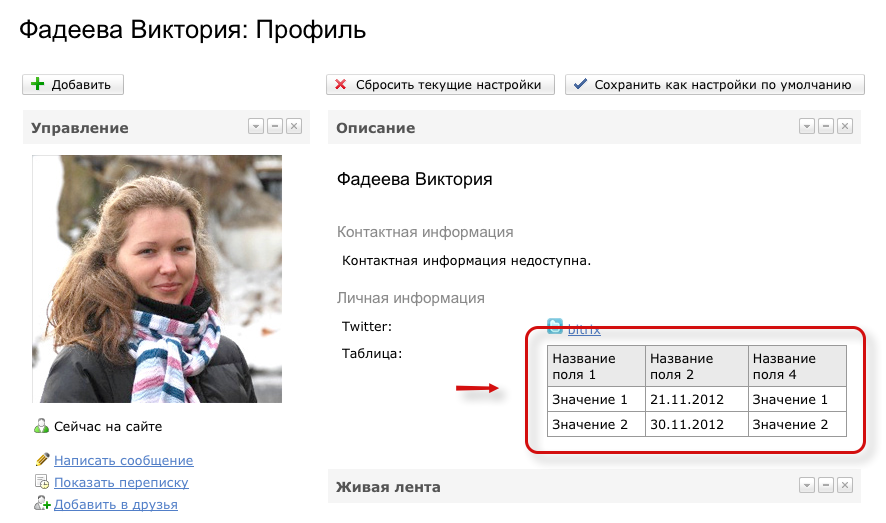
Task: Remove the Управление panel with its X icon
Action: click(x=293, y=126)
